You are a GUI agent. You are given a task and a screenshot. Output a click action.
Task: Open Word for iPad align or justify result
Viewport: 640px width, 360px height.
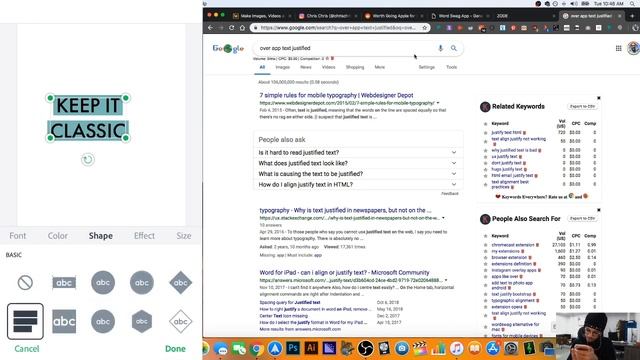344,273
